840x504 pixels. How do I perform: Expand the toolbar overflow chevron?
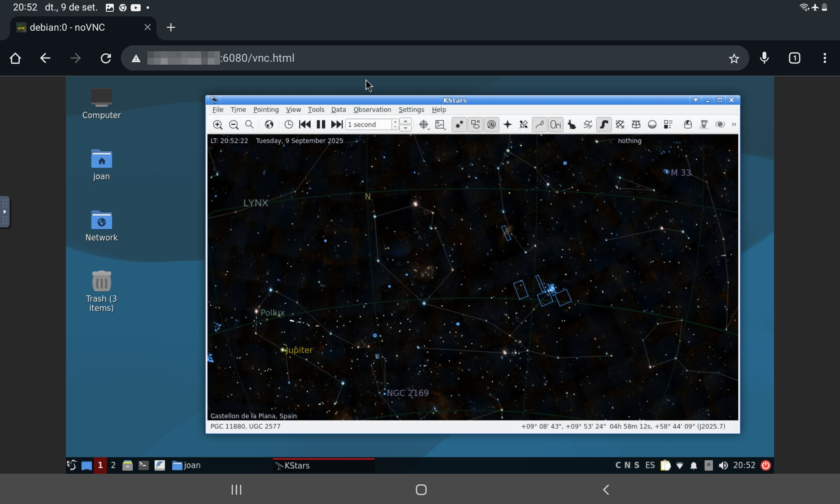point(734,124)
